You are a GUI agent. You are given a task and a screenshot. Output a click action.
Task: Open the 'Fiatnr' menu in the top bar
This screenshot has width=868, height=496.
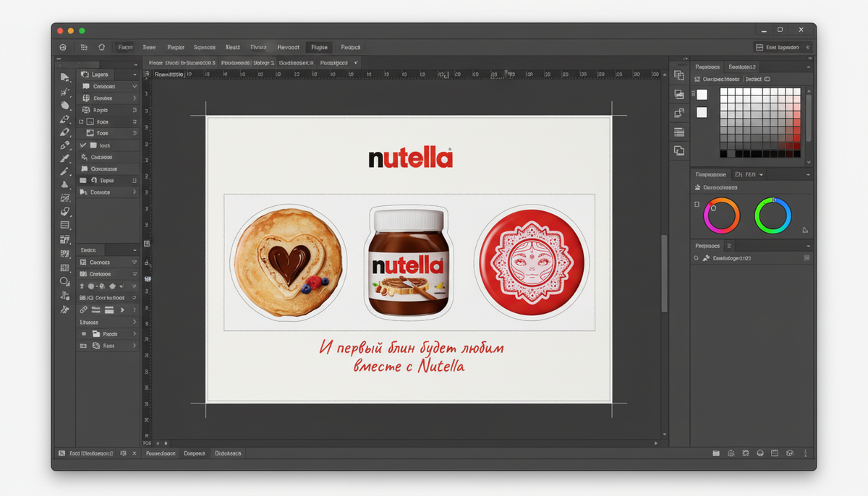126,47
